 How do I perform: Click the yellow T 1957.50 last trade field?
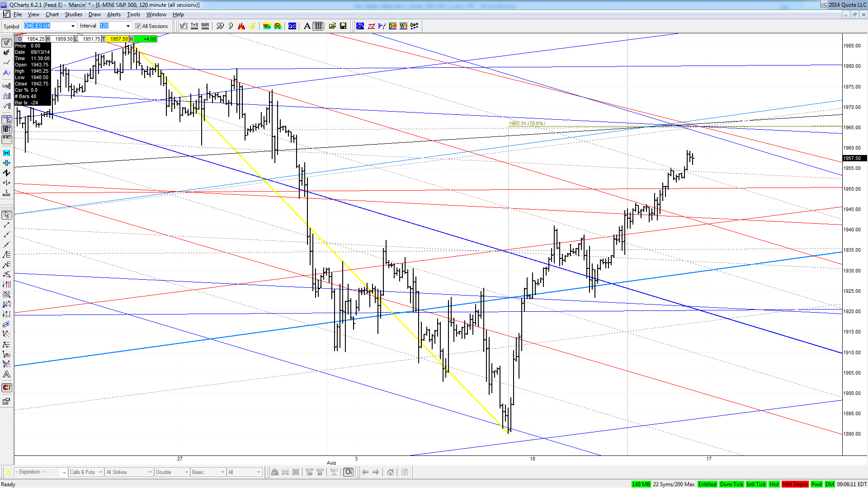pyautogui.click(x=118, y=39)
